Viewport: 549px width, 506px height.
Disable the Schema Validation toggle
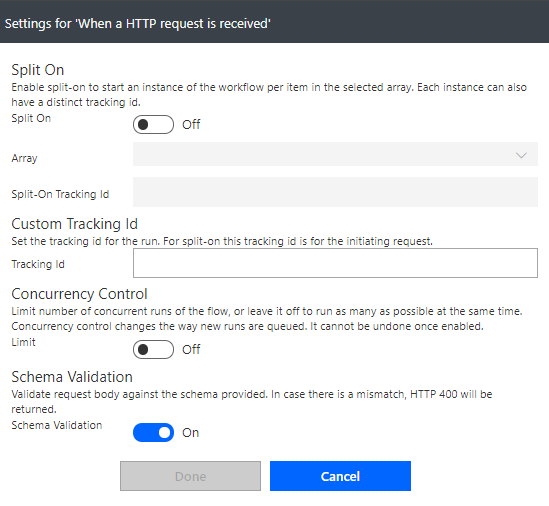153,432
